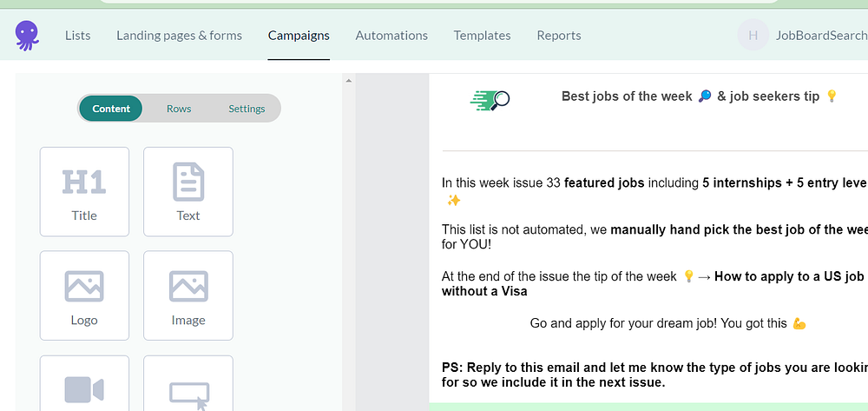Switch to the Settings tab

click(247, 109)
